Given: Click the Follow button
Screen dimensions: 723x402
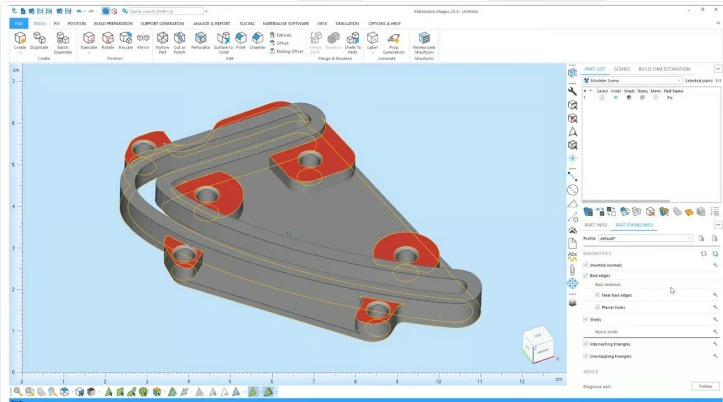Looking at the screenshot, I should coord(706,385).
